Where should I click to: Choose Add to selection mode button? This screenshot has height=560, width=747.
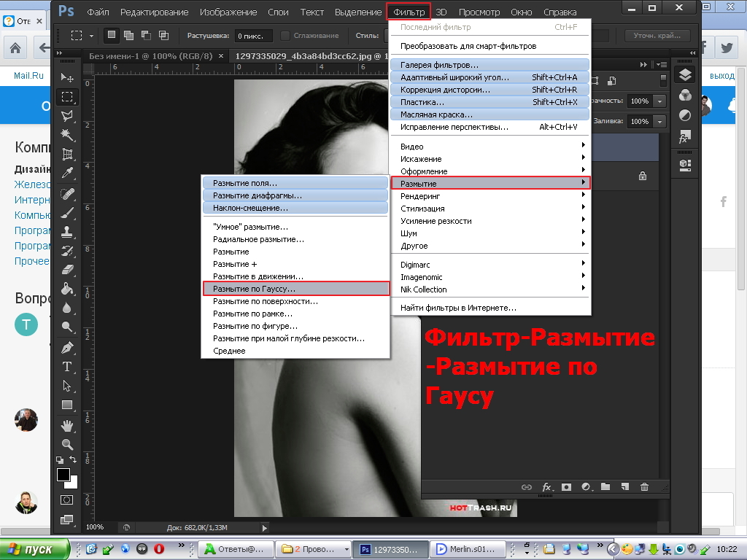[128, 35]
